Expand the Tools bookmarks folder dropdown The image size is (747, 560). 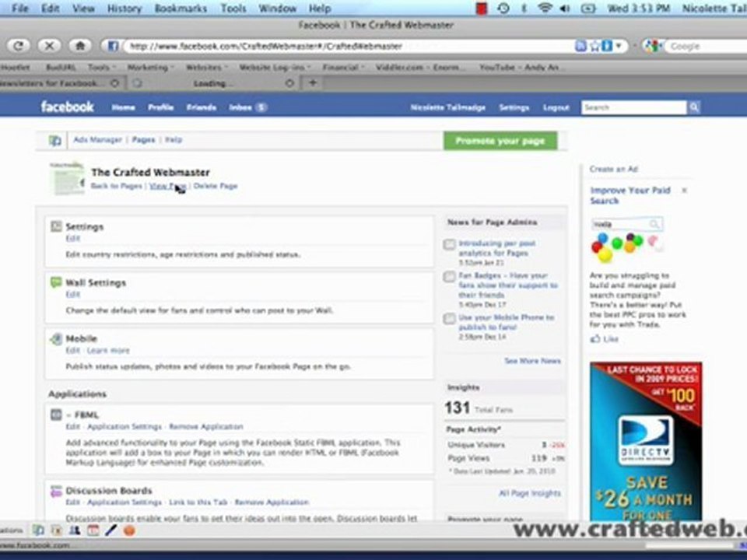pyautogui.click(x=101, y=67)
